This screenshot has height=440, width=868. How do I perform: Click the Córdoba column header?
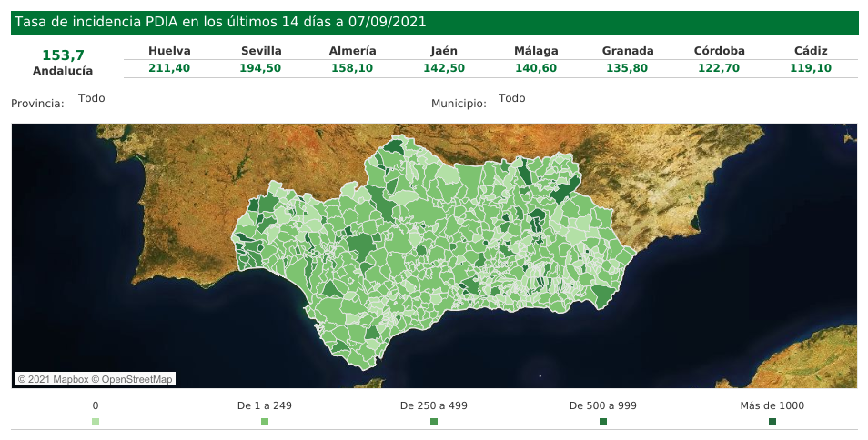point(719,51)
